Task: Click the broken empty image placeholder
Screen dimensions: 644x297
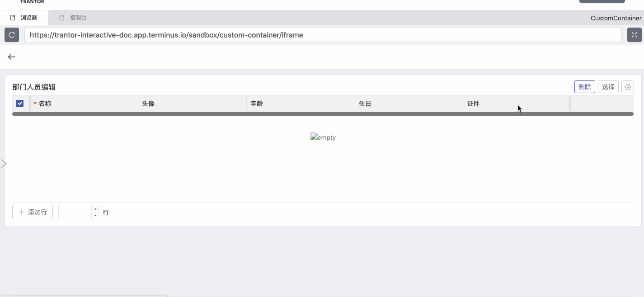Action: 323,137
